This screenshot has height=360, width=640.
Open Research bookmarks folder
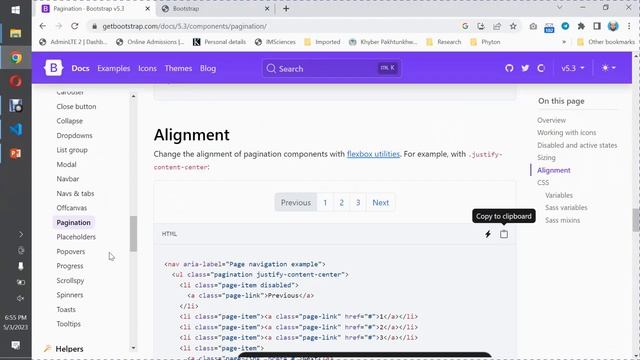(x=443, y=42)
